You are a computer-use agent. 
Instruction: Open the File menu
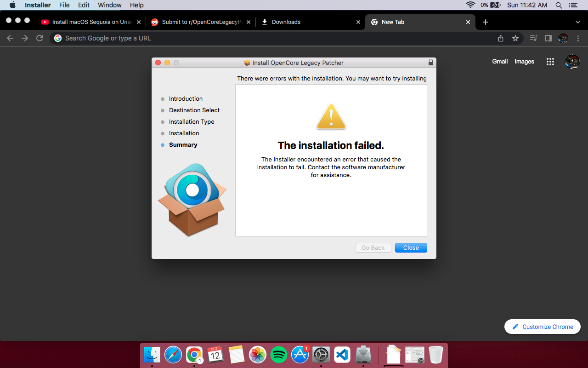(x=64, y=5)
